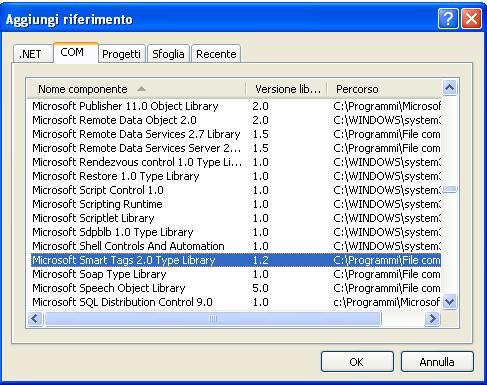Viewport: 487px width, 385px height.
Task: Cancel with the Annulla button
Action: pyautogui.click(x=437, y=362)
